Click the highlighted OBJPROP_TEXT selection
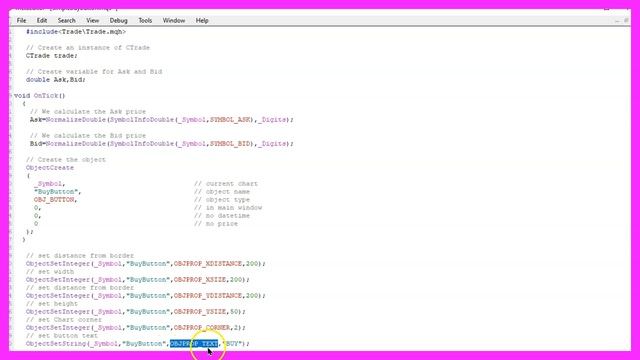The height and width of the screenshot is (360, 640). (x=194, y=344)
